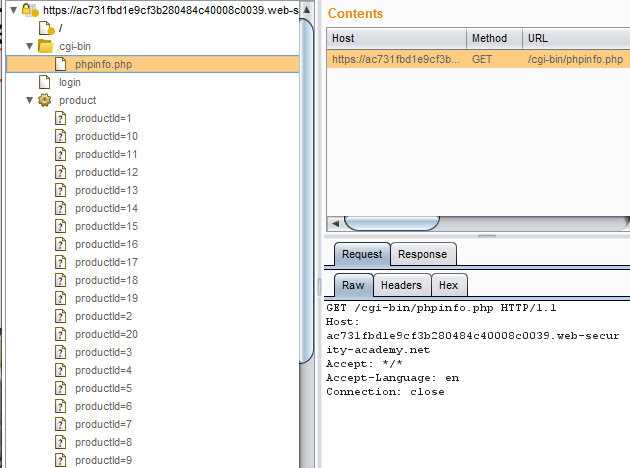Click the site tree vertical scrollbar thumb
Image resolution: width=630 pixels, height=468 pixels.
(307, 191)
